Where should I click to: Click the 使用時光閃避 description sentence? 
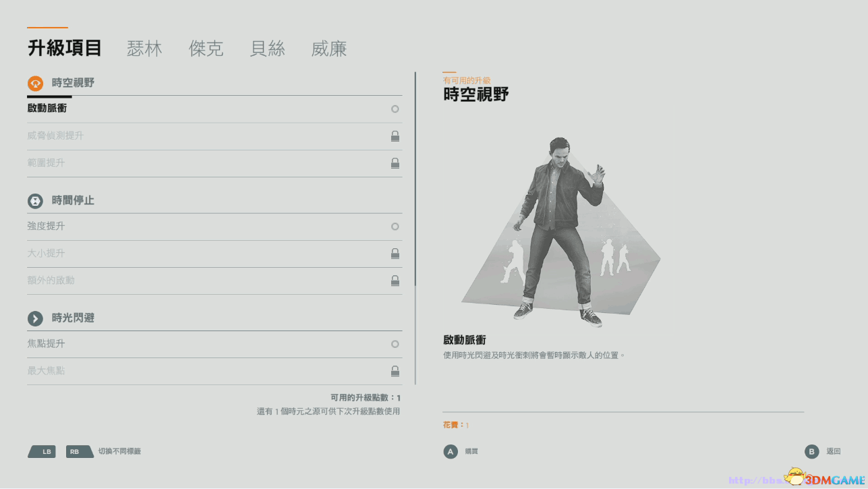click(534, 355)
